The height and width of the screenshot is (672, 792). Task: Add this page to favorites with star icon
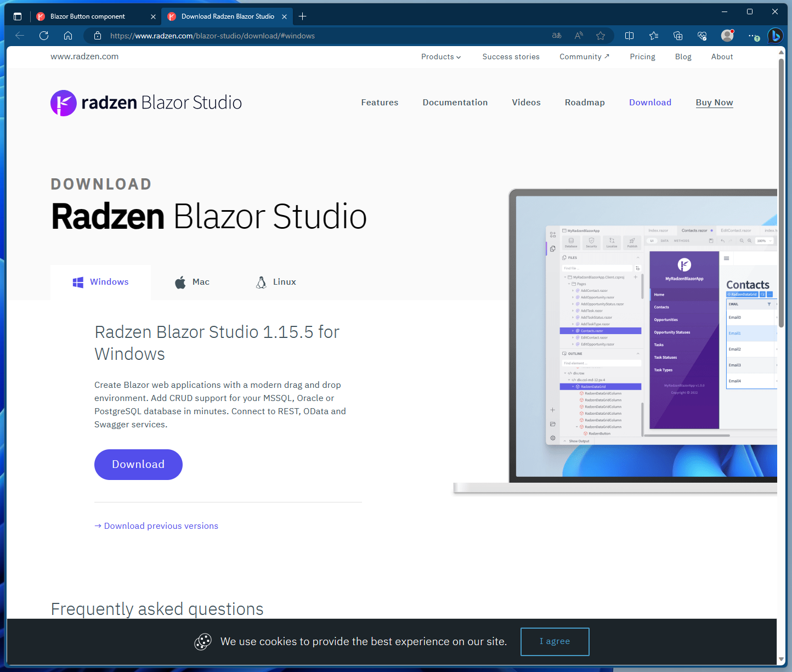click(601, 36)
